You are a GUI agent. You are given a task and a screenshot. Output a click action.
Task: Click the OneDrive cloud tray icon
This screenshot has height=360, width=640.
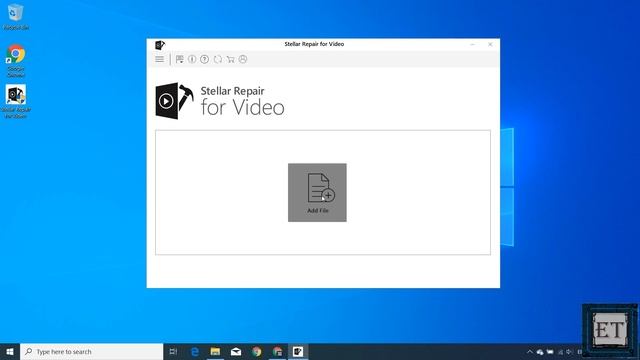(540, 352)
